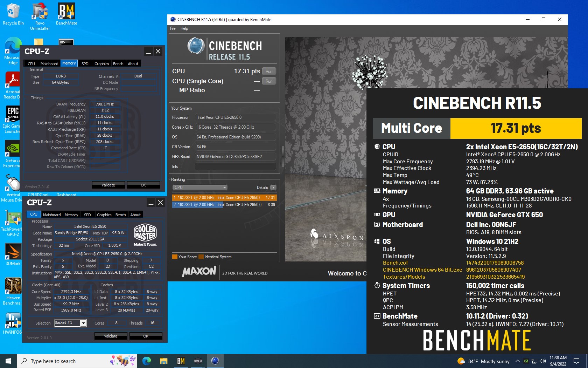Open the Ranking CPU dropdown
Screen dimensions: 588x368
click(200, 188)
